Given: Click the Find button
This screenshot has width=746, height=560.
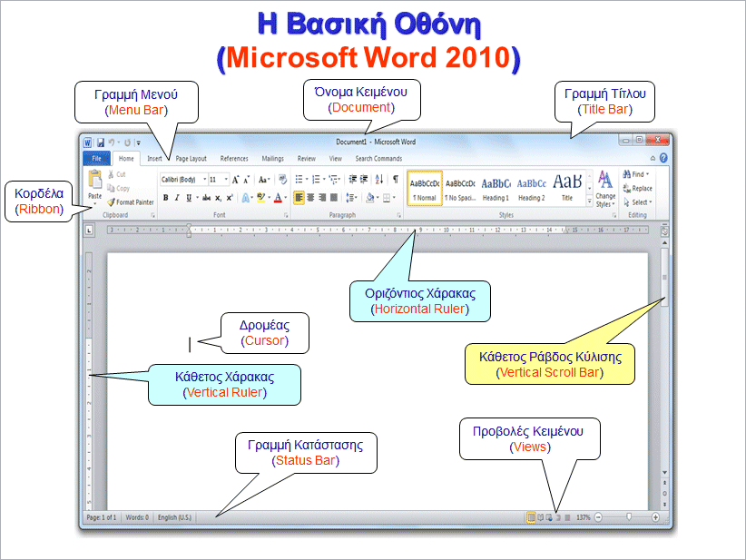Looking at the screenshot, I should [636, 174].
